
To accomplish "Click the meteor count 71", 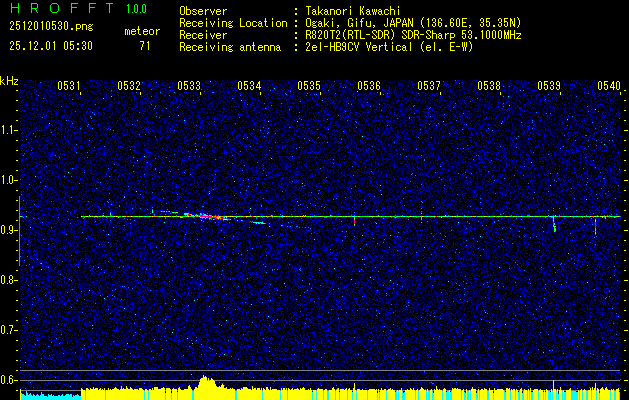I will [145, 46].
